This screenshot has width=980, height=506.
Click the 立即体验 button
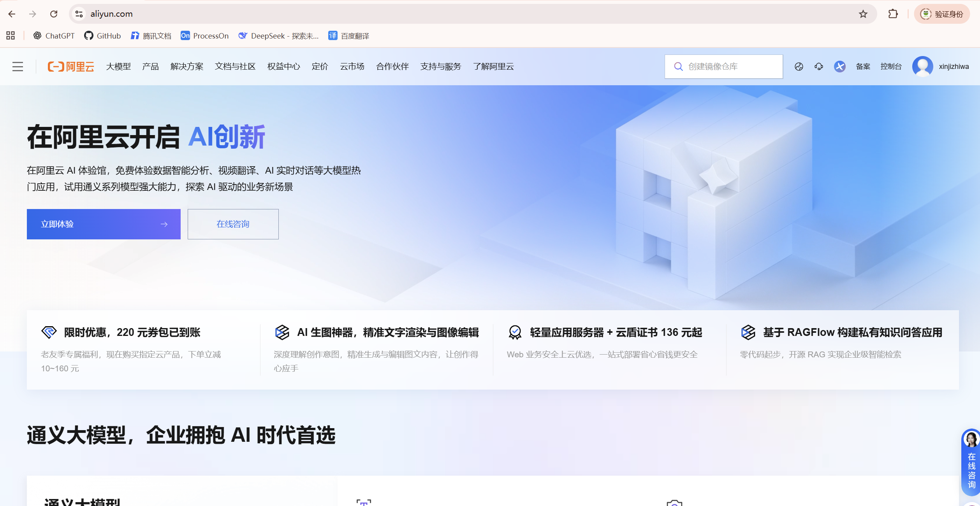click(x=104, y=224)
